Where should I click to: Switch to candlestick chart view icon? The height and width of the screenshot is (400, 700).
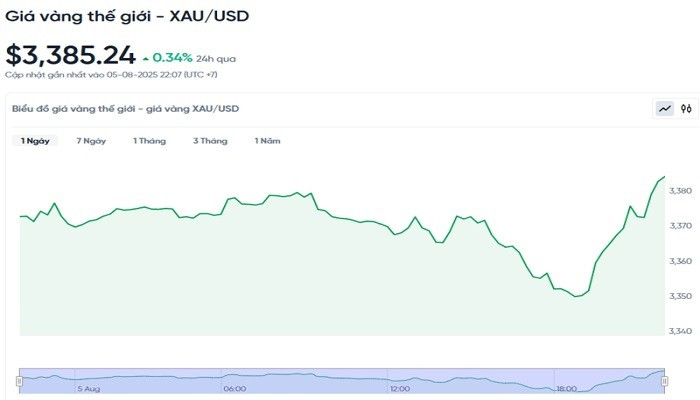coord(686,108)
